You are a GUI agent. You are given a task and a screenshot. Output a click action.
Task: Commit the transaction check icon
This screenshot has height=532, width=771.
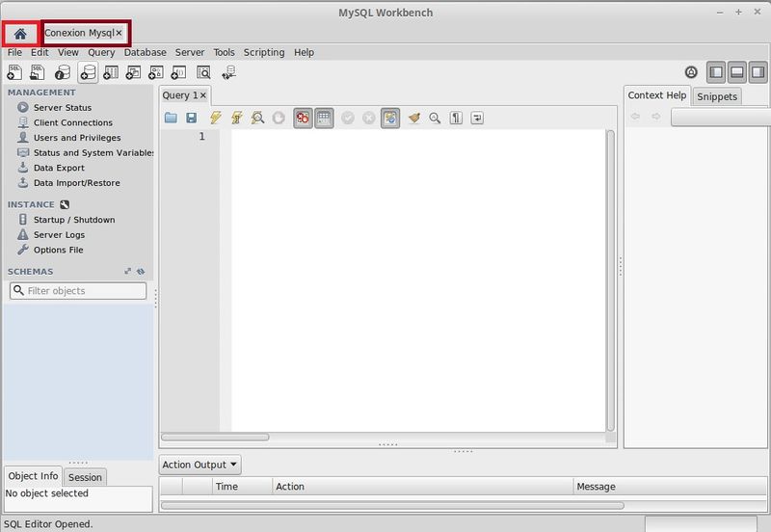348,118
